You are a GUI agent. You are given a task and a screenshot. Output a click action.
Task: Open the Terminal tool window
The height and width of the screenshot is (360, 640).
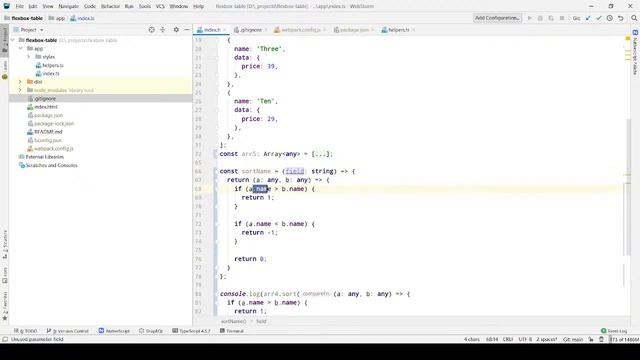[x=231, y=331]
